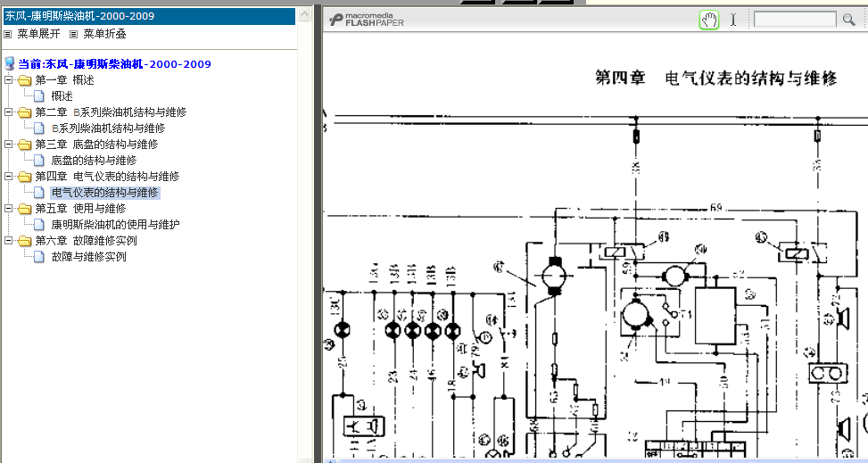Click the folder icon of 第一章 概述
Viewport: 868px width, 463px height.
[24, 81]
